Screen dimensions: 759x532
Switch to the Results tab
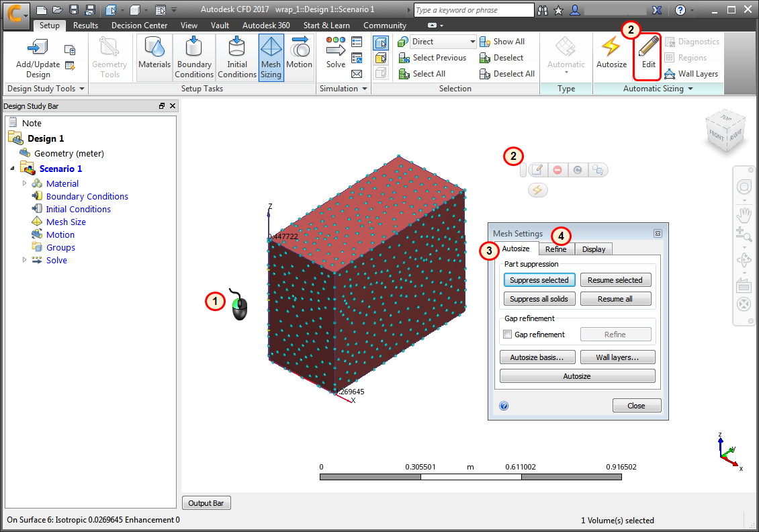[85, 25]
